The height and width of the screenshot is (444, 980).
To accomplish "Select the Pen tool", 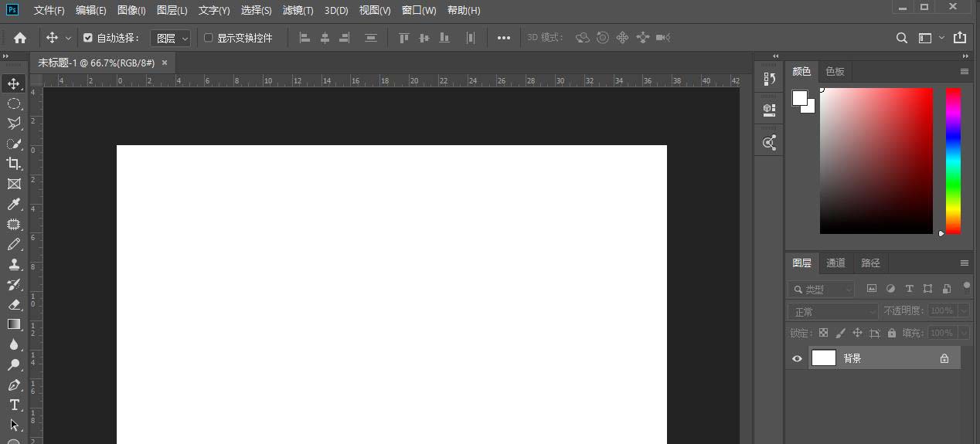I will (14, 385).
